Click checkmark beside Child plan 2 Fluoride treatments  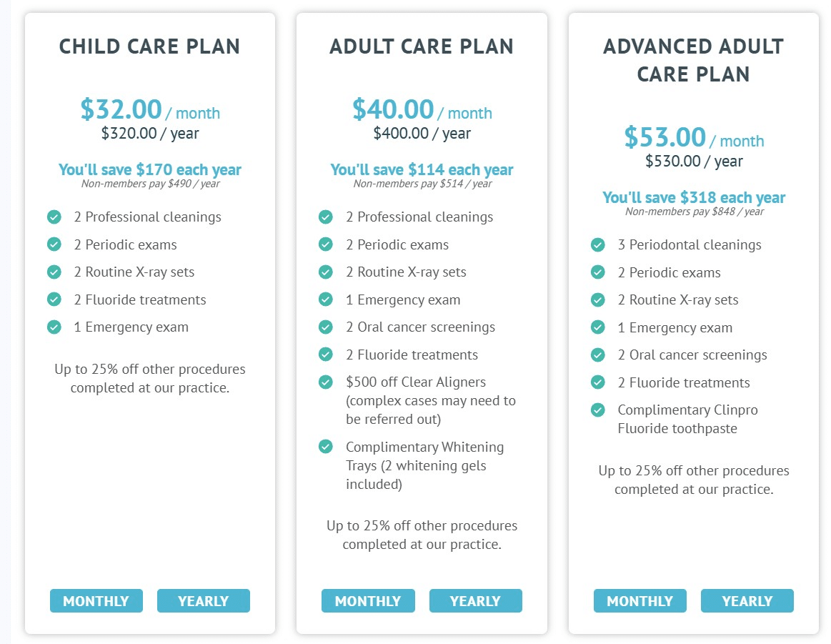tap(54, 299)
